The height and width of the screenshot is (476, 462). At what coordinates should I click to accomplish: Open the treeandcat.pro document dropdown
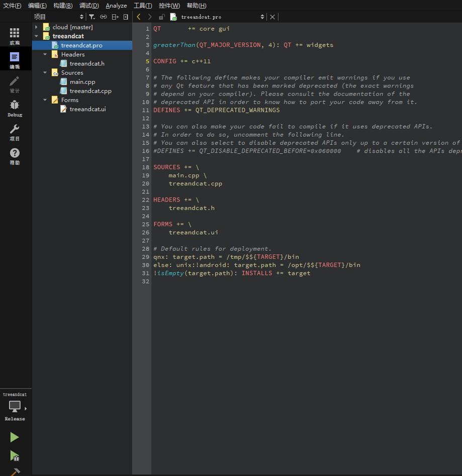[262, 17]
